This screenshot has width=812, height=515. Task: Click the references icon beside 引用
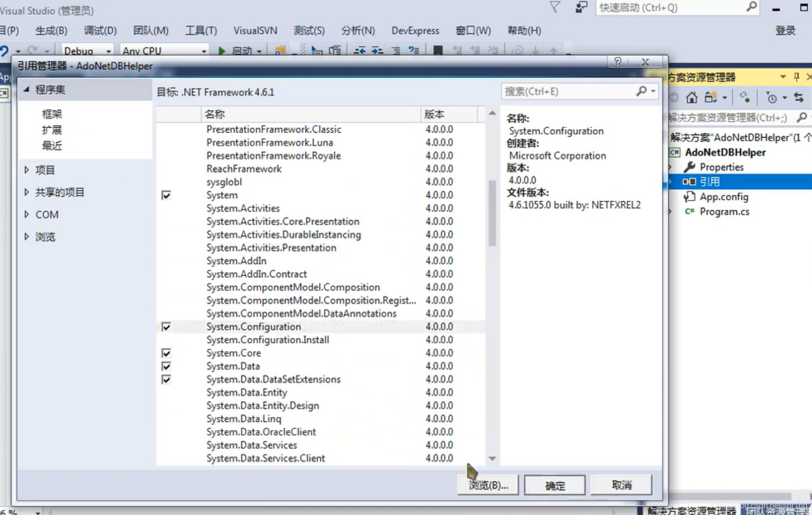click(x=689, y=182)
